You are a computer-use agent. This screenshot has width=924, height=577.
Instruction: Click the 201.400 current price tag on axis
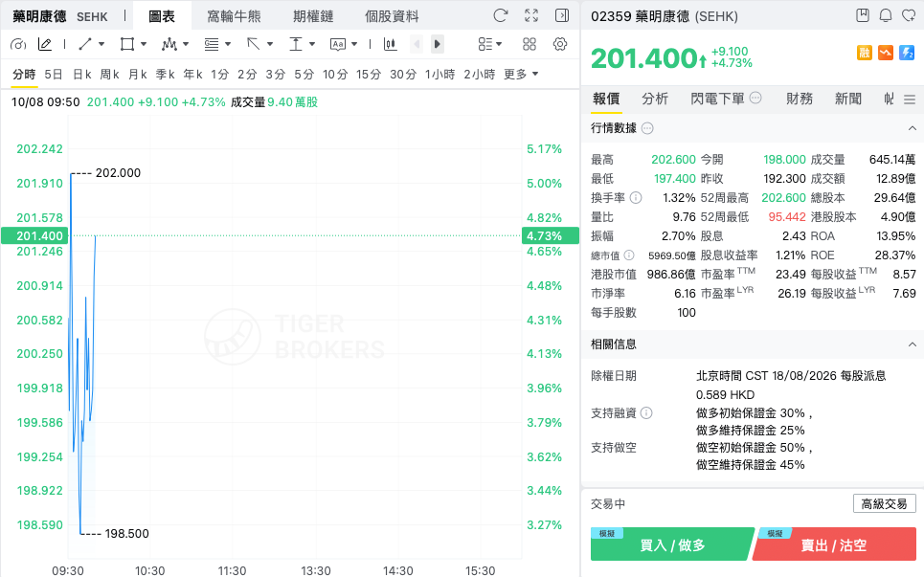click(x=34, y=235)
